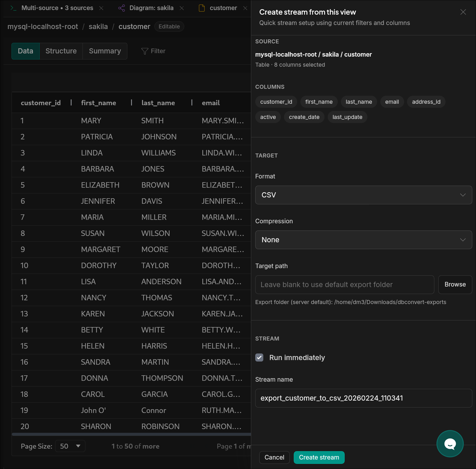Switch to the Structure tab
The image size is (476, 469).
pyautogui.click(x=61, y=51)
